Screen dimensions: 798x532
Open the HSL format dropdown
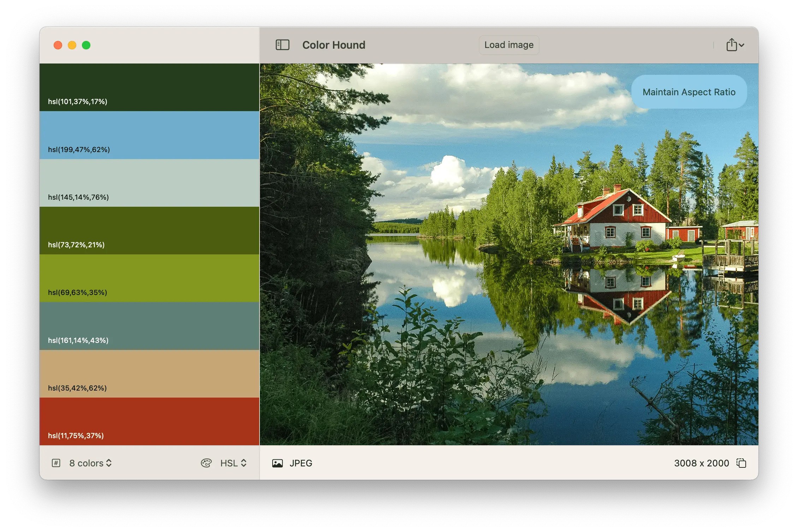pyautogui.click(x=233, y=463)
